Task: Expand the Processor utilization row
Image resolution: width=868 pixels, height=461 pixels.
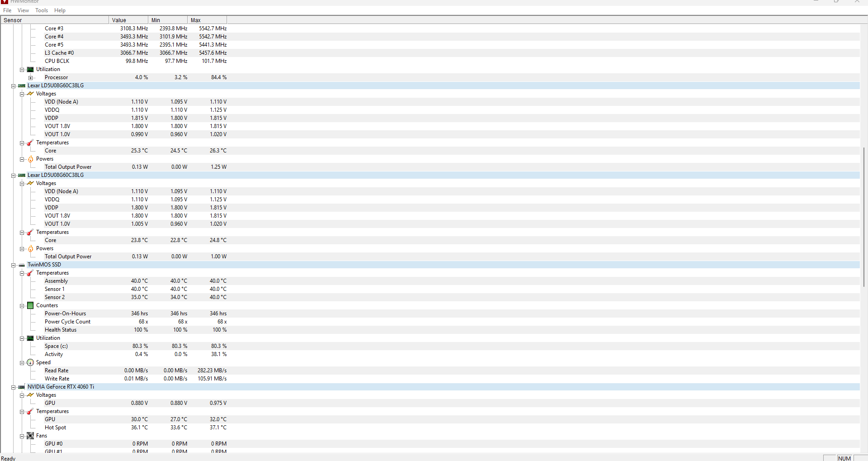Action: [30, 78]
